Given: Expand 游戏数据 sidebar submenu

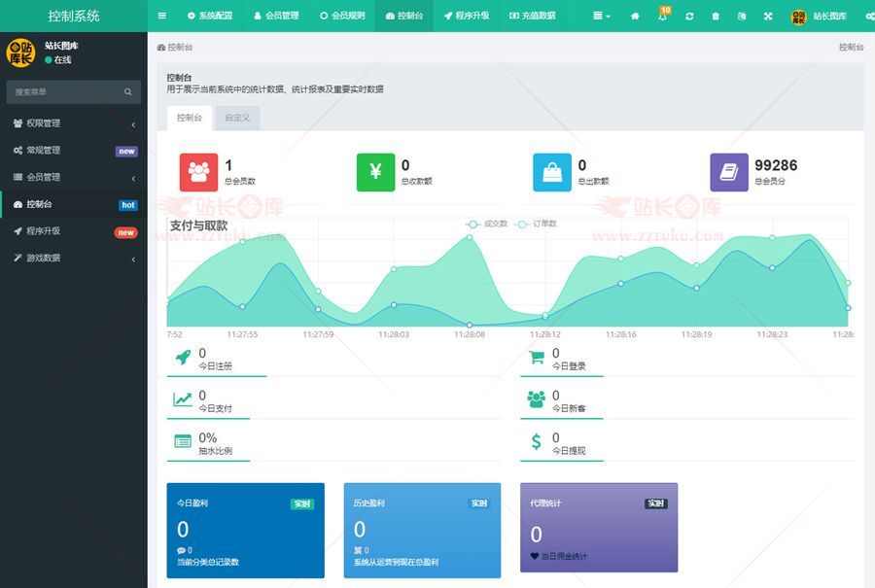Looking at the screenshot, I should click(73, 259).
